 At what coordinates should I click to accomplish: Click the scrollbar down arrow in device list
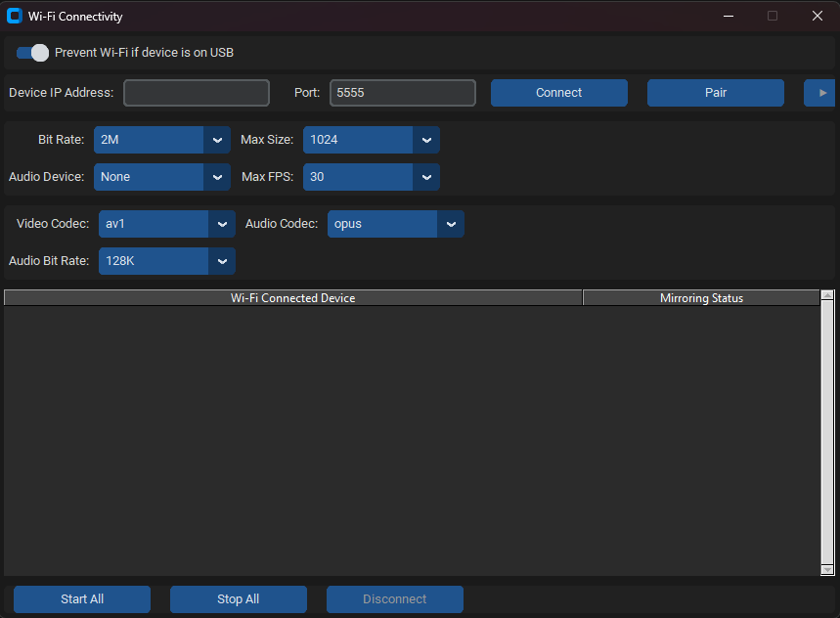[827, 570]
